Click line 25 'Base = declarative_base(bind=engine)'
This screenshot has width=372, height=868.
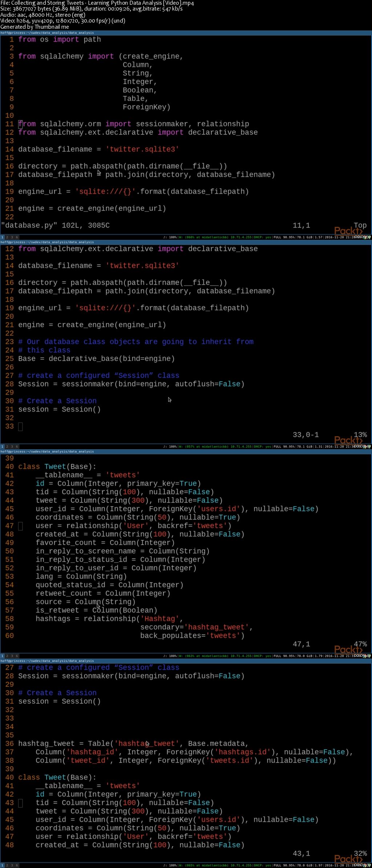(x=97, y=359)
